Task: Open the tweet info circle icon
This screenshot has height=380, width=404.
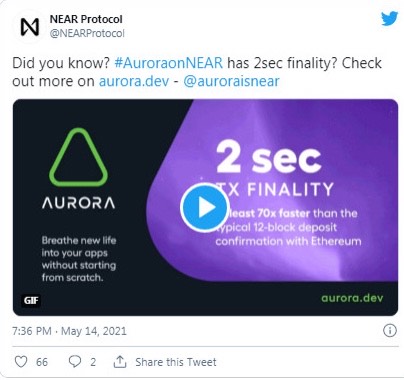Action: coord(390,330)
